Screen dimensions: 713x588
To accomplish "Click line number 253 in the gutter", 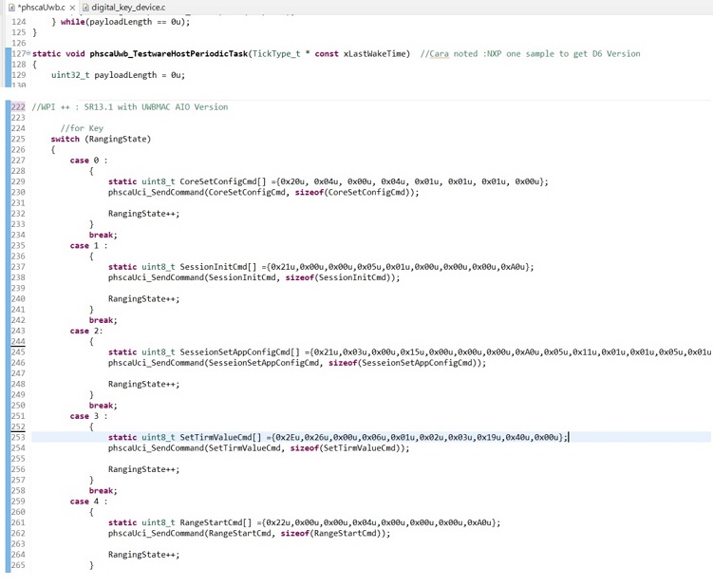I will [17, 437].
